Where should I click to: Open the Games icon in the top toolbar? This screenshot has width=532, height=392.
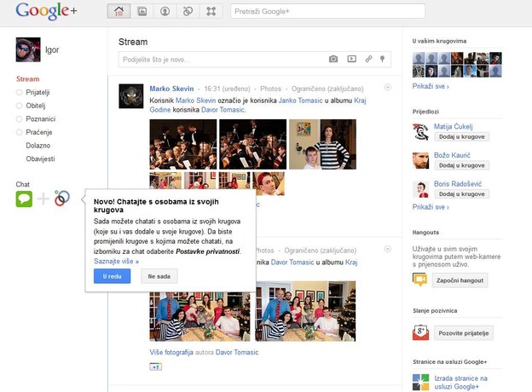click(211, 12)
